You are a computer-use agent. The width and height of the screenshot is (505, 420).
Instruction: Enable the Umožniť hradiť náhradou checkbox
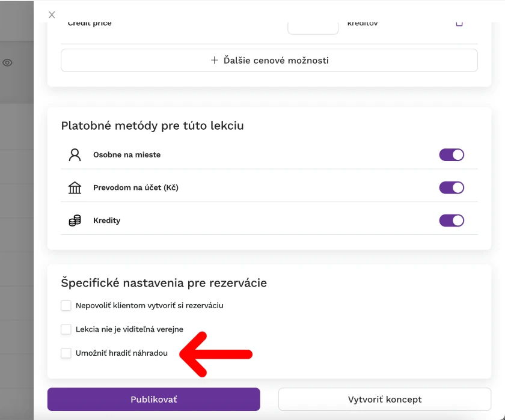(x=66, y=353)
